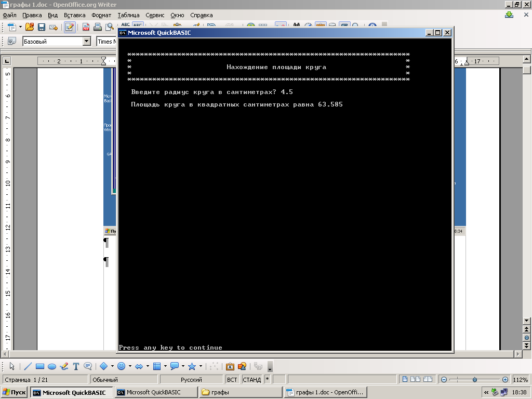Click the Обычный page style status field

[124, 380]
